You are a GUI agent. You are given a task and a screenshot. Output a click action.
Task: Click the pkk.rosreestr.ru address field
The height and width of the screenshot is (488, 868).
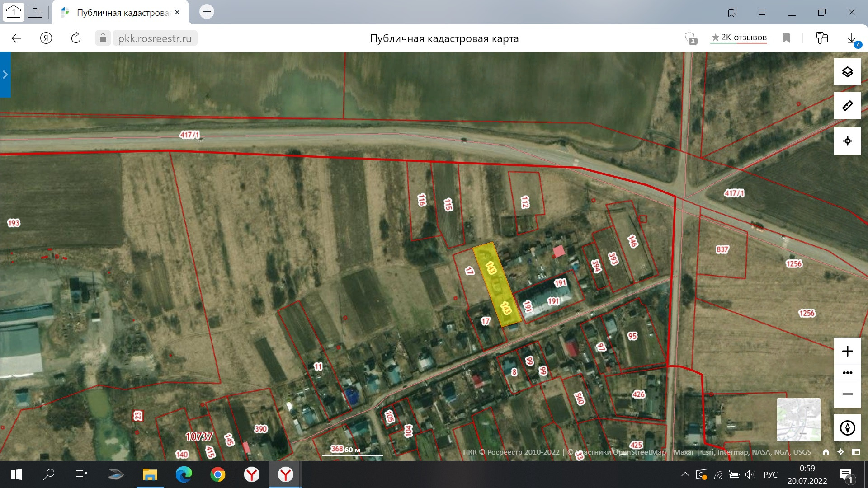coord(155,38)
